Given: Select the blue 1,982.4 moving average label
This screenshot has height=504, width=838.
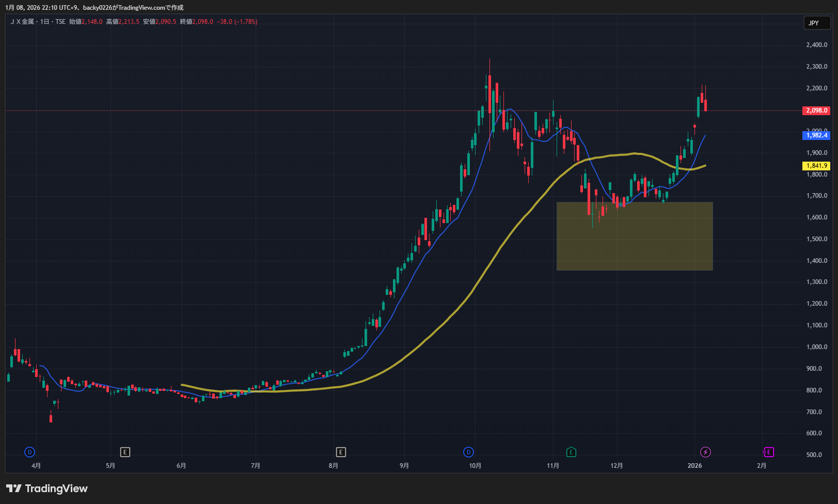Looking at the screenshot, I should click(x=816, y=135).
